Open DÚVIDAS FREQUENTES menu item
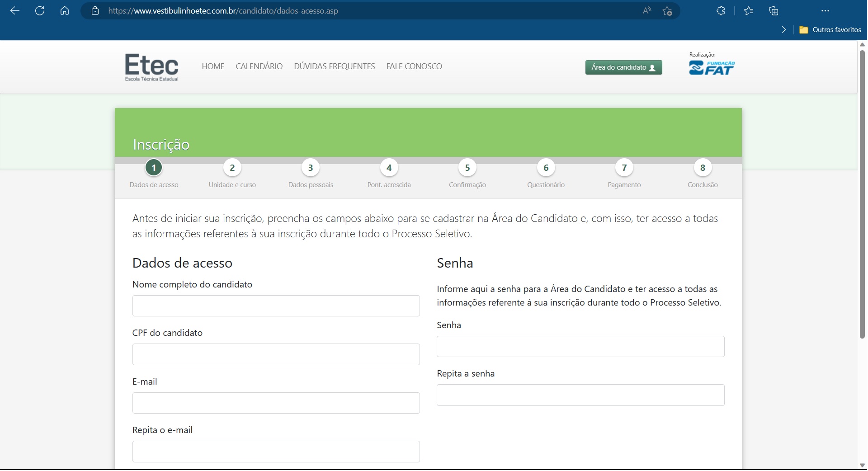The height and width of the screenshot is (471, 868). pos(335,66)
